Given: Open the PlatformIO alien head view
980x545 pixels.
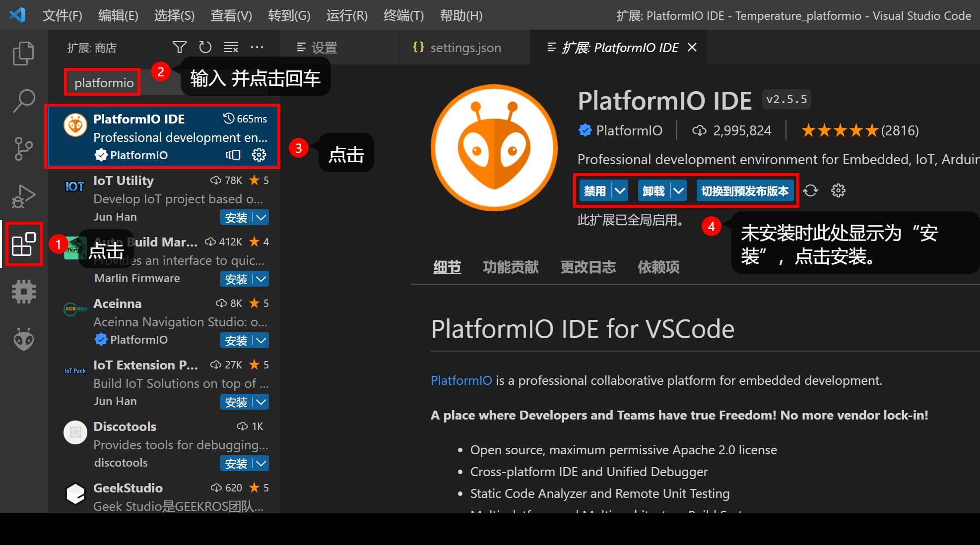Looking at the screenshot, I should click(x=23, y=339).
